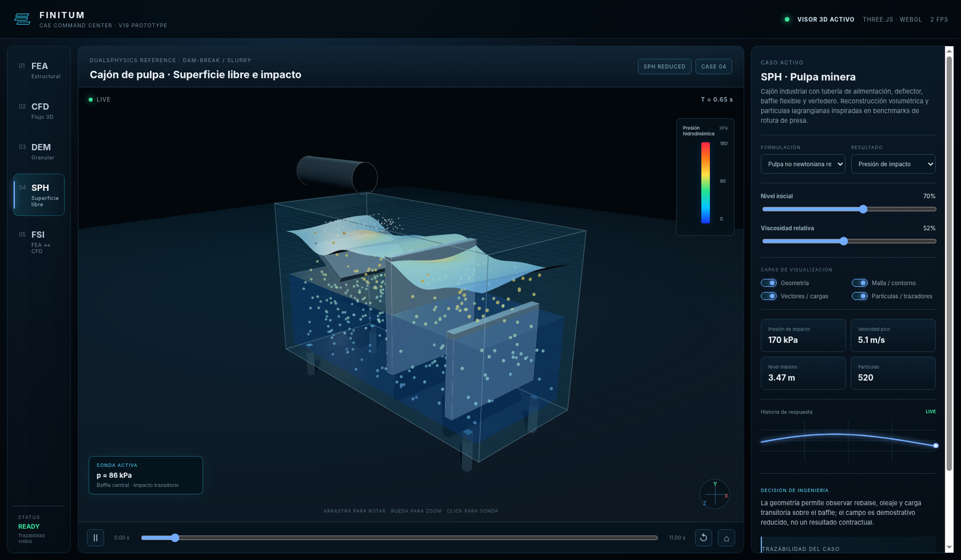Click the Partículas 520 card
961x560 pixels.
tap(893, 373)
